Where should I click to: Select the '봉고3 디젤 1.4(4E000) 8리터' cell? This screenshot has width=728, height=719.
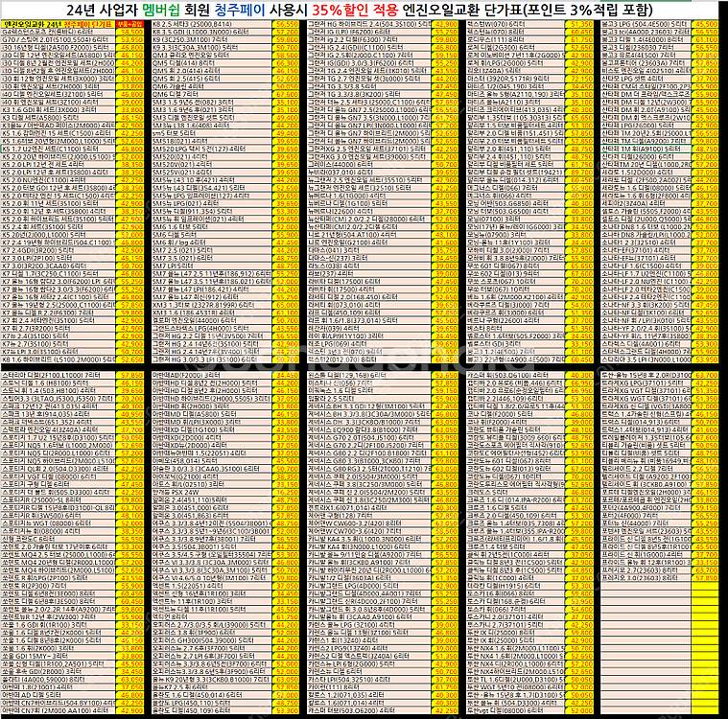(646, 39)
